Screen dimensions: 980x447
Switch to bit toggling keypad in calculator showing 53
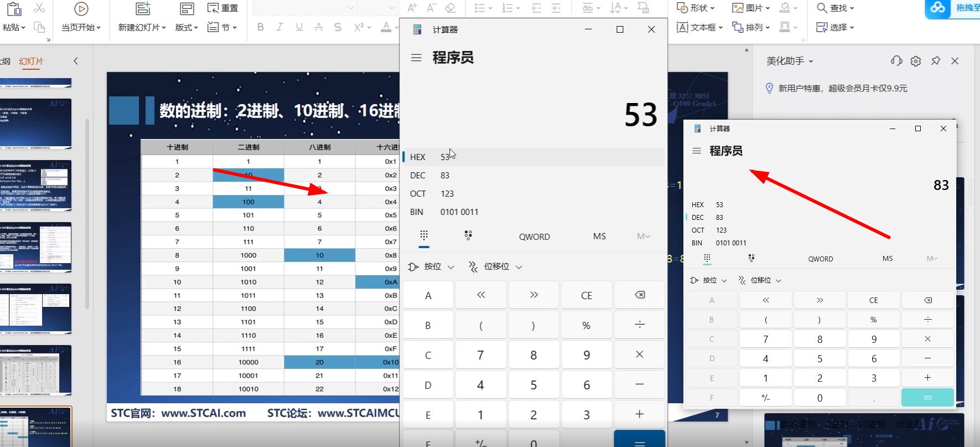point(468,235)
